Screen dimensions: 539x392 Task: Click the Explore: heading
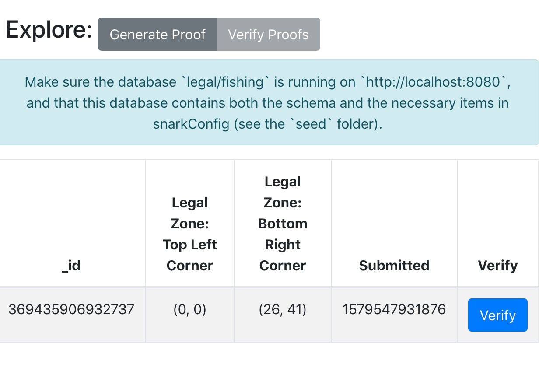(49, 31)
